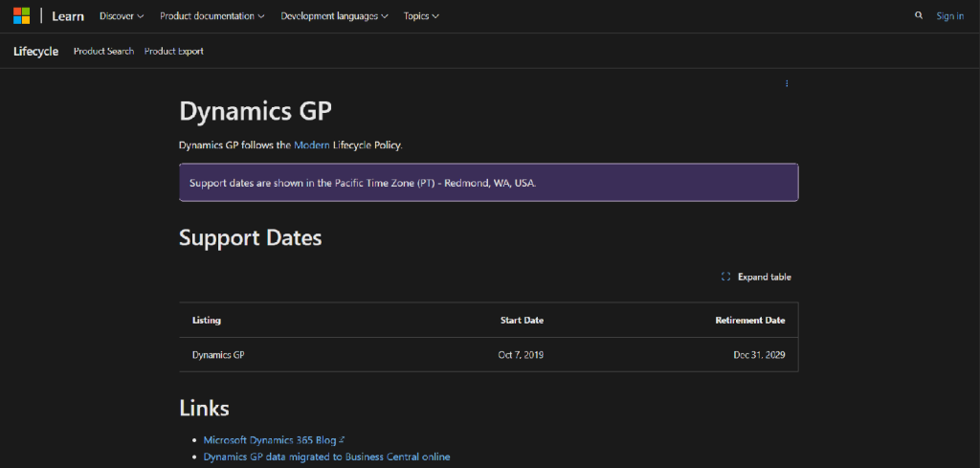Click the Microsoft logo
This screenshot has width=980, height=468.
coord(22,16)
